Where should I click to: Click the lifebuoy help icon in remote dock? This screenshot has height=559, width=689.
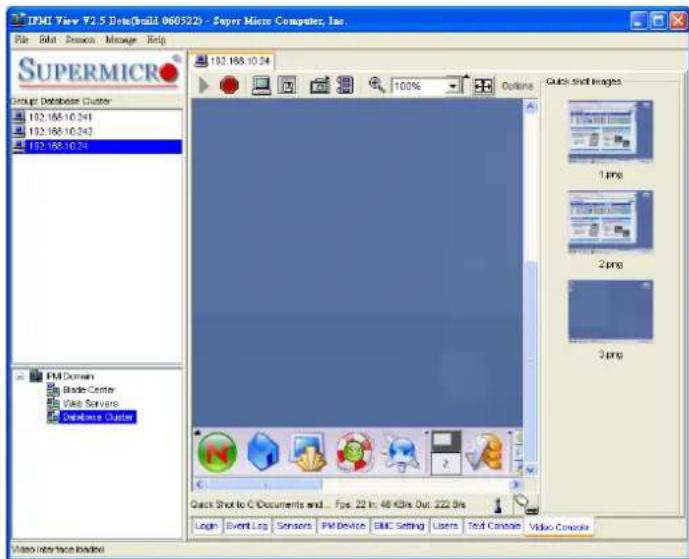point(354,452)
